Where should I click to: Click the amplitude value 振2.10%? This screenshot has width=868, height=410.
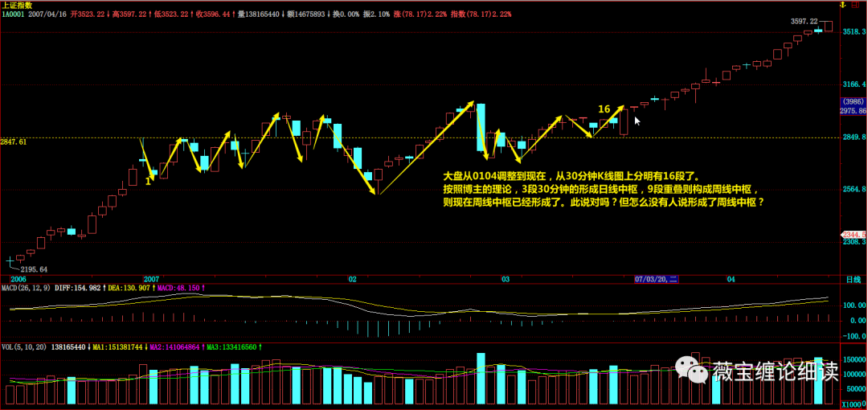click(376, 14)
